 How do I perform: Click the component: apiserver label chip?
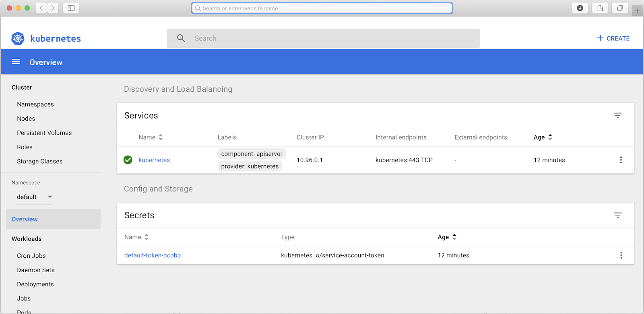point(252,154)
